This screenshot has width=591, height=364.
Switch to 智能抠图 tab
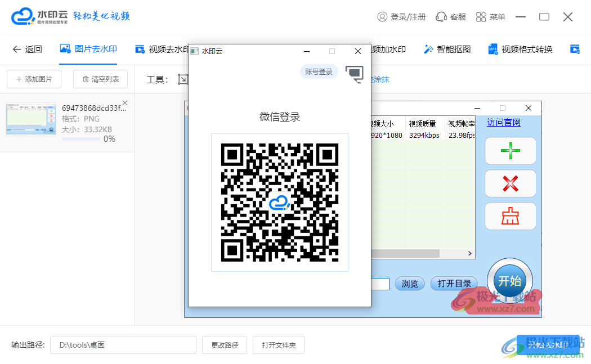[x=447, y=50]
